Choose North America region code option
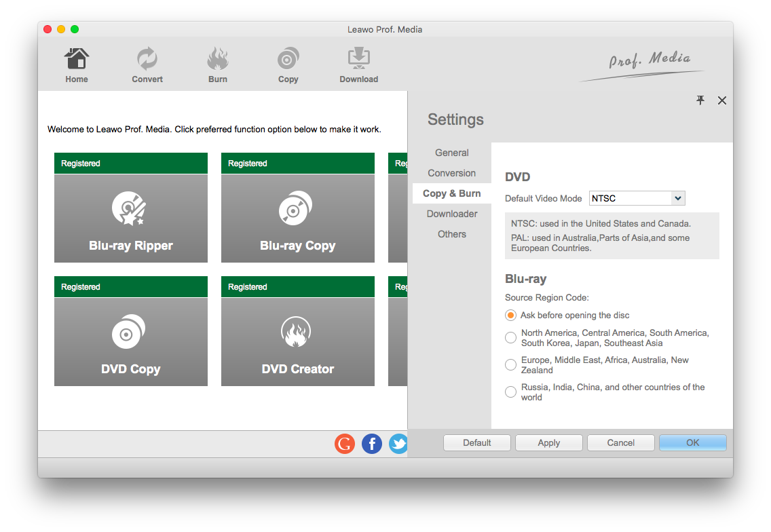Viewport: 771px width, 532px height. [x=511, y=338]
